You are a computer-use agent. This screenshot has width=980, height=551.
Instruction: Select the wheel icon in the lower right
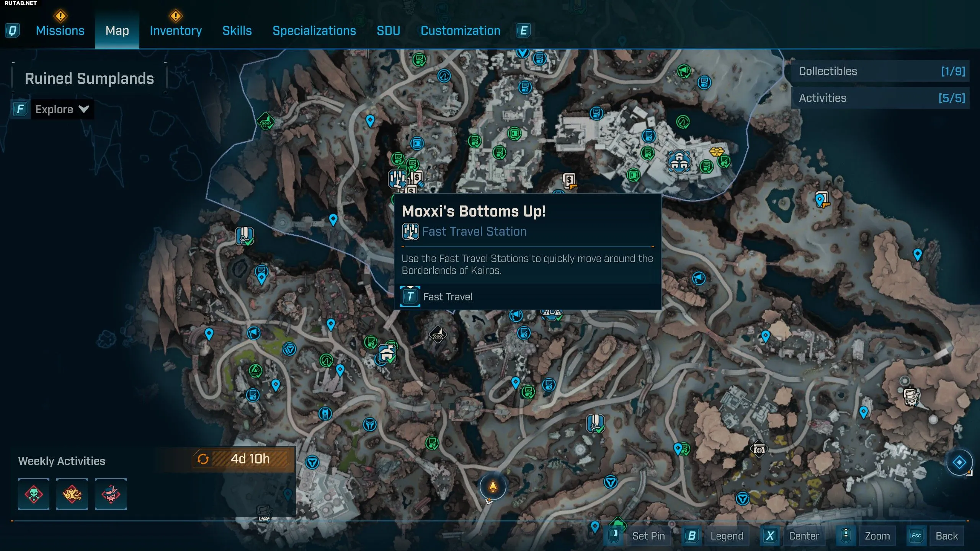[x=759, y=449]
